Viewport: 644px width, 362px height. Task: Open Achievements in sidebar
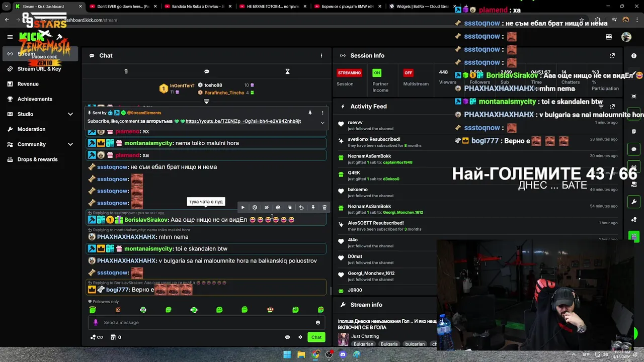[35, 99]
